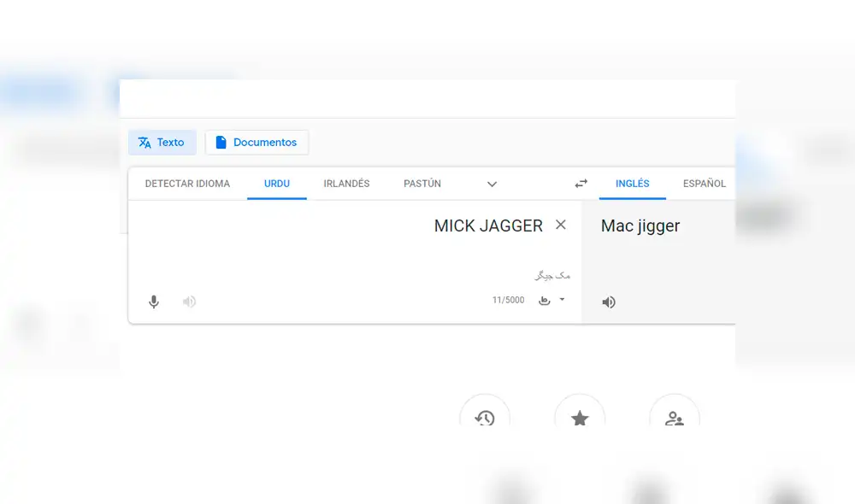The width and height of the screenshot is (855, 504).
Task: Check the 11/5000 character counter
Action: coord(507,300)
